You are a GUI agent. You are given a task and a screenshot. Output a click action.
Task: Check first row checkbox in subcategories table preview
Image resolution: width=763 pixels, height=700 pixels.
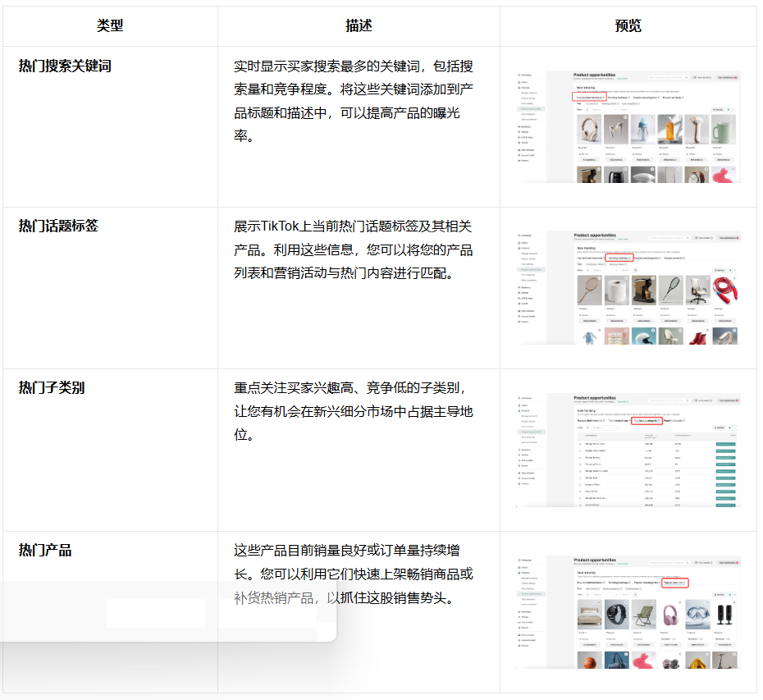click(x=581, y=443)
